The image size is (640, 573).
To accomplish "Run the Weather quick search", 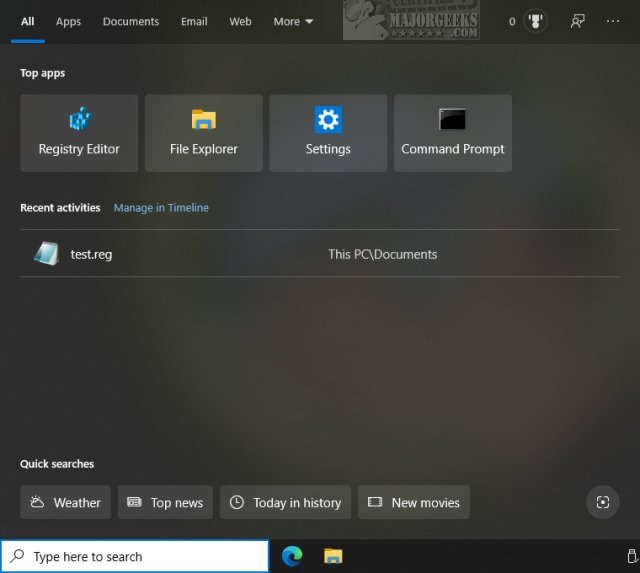I will click(x=65, y=502).
